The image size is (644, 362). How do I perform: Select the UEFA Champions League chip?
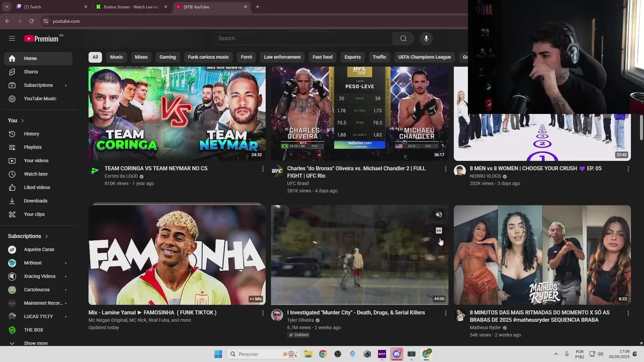(x=425, y=57)
